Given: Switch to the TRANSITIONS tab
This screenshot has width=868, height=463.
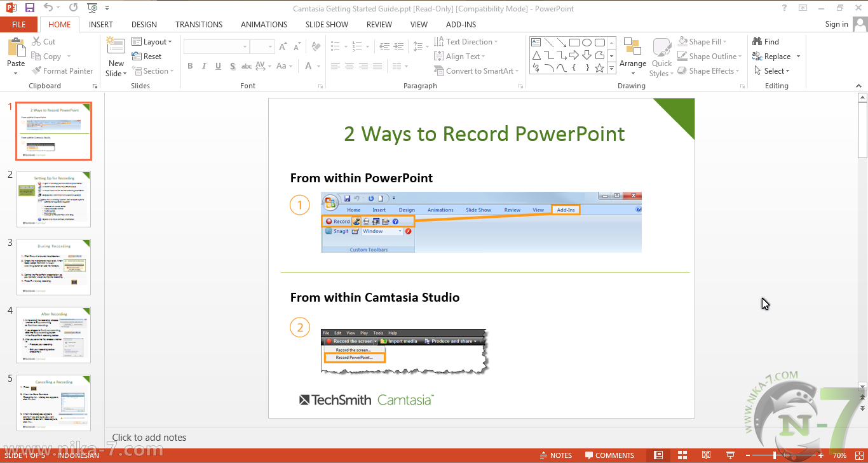Looking at the screenshot, I should point(199,25).
